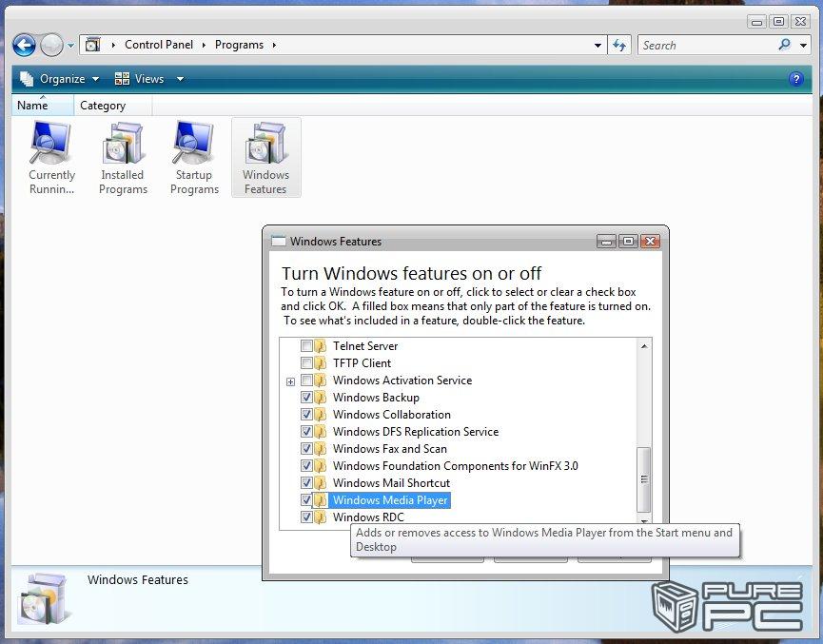Image resolution: width=823 pixels, height=644 pixels.
Task: Click the folder icon beside Telnet Server
Action: 321,346
